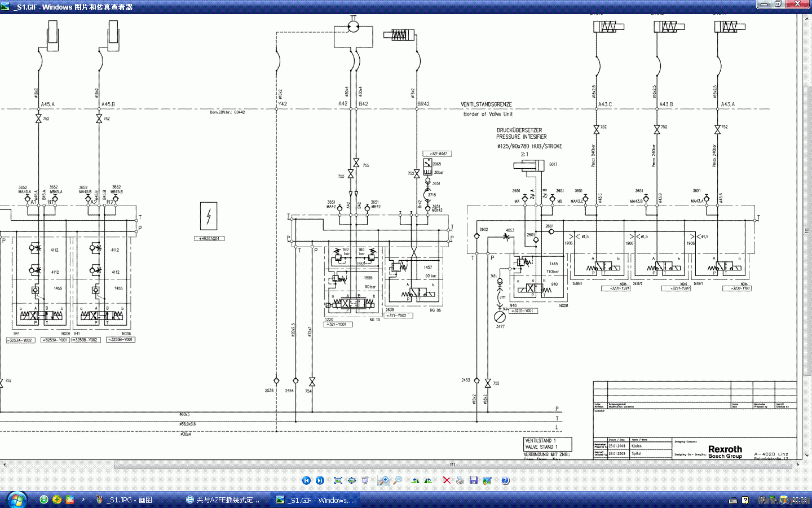Screen dimensions: 812x508
Task: Rotate the image counterclockwise
Action: pos(429,480)
